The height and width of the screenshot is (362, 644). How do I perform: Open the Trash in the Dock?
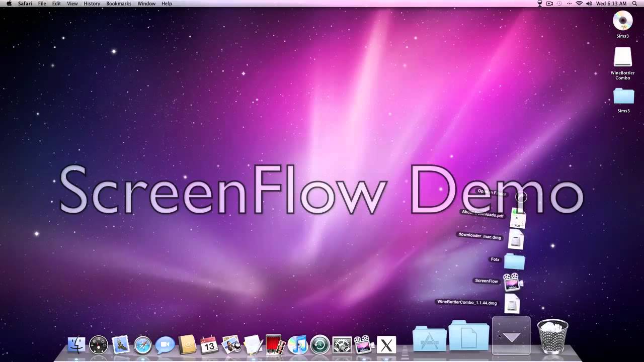552,336
